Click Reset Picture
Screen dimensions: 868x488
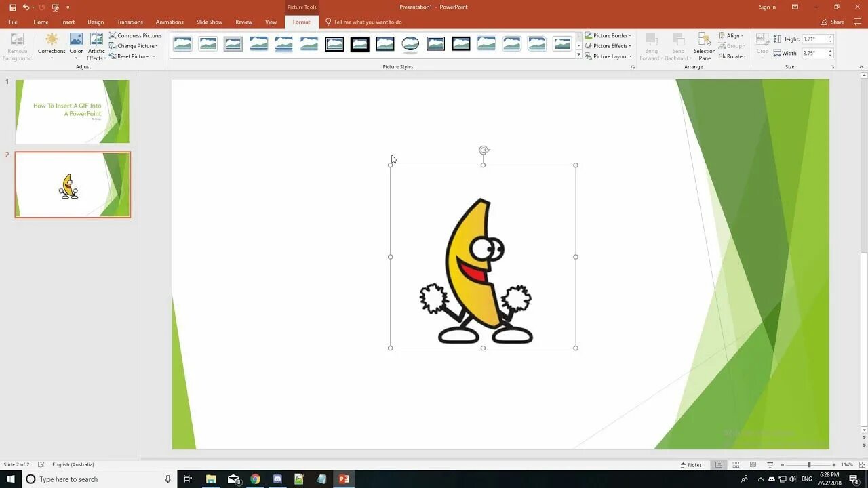(x=129, y=56)
